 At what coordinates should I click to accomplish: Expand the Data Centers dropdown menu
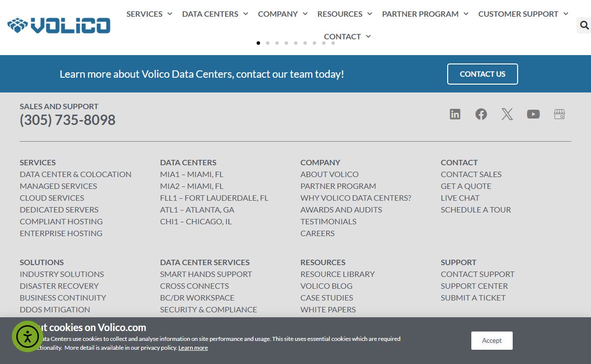click(x=215, y=14)
